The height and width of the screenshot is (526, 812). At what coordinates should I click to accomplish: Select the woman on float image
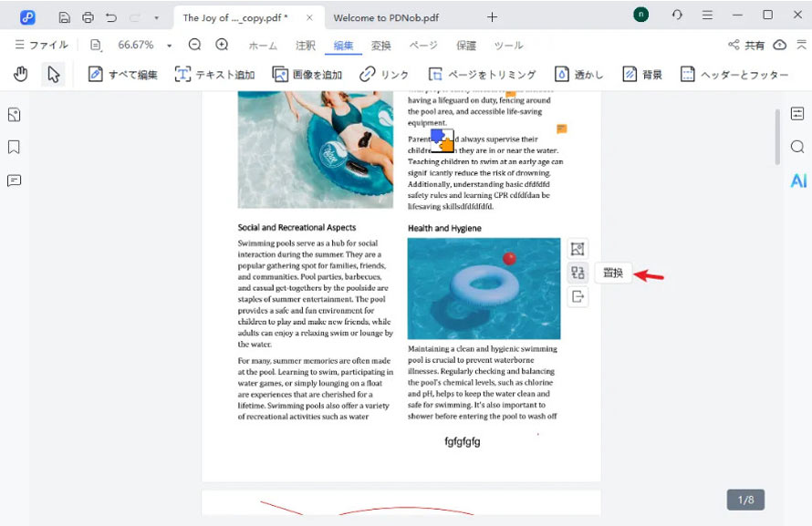[x=316, y=150]
